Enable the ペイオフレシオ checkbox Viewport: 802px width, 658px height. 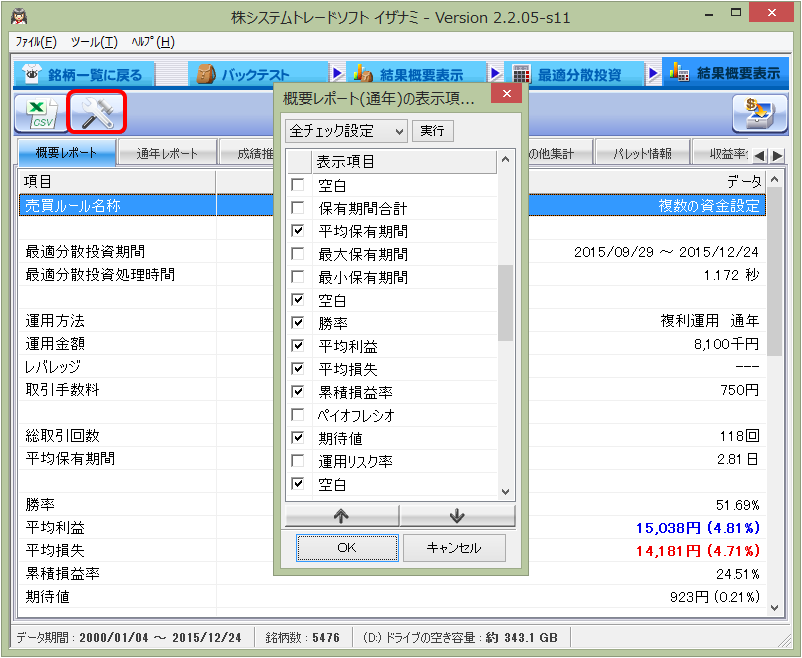298,414
